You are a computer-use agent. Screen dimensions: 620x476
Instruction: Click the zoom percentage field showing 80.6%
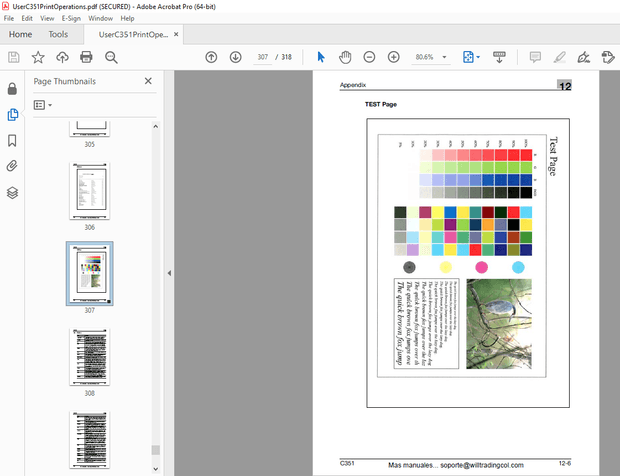coord(424,57)
